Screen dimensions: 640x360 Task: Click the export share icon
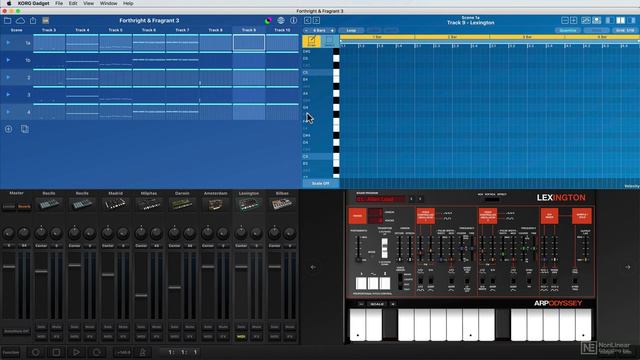pyautogui.click(x=33, y=20)
